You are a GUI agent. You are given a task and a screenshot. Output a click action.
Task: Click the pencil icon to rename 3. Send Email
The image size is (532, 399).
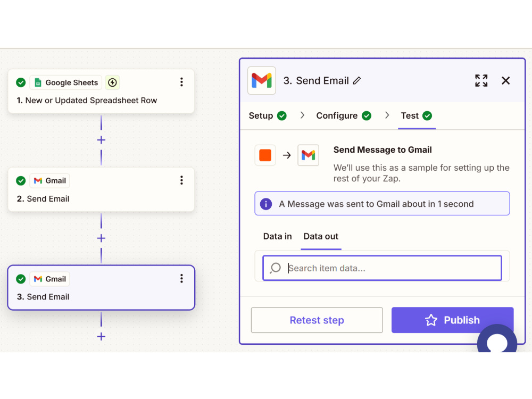click(x=357, y=81)
